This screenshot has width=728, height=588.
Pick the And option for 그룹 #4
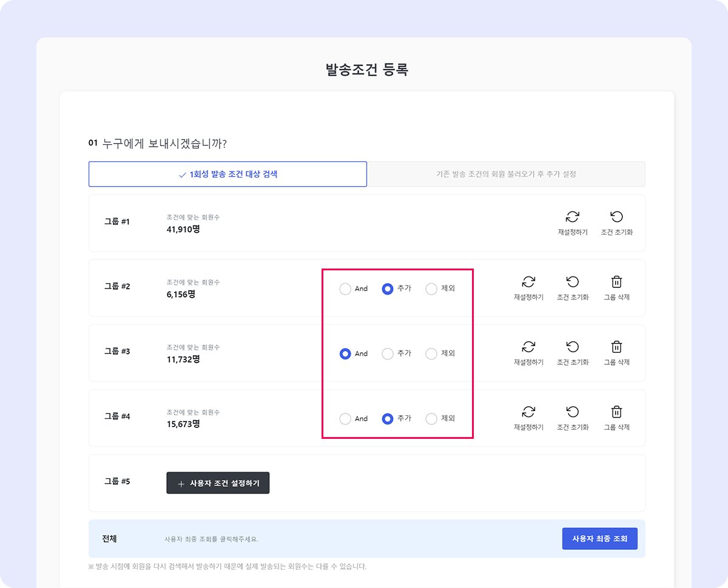point(345,418)
